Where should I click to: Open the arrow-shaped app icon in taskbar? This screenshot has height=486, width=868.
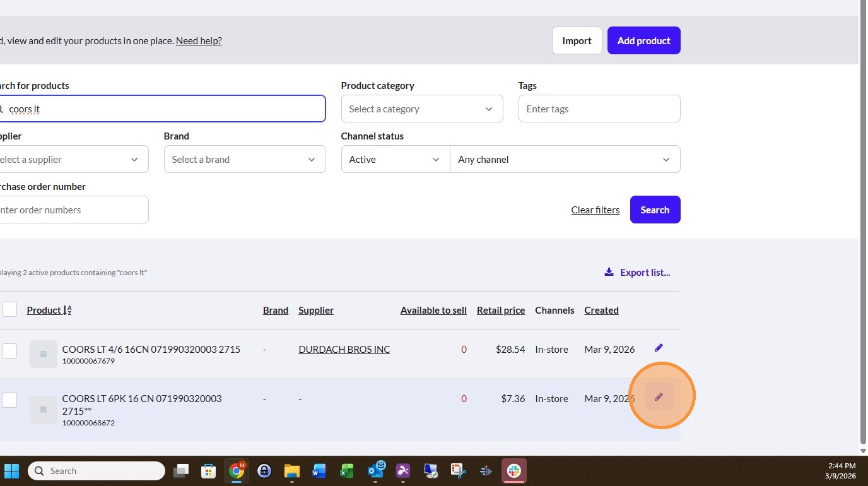pyautogui.click(x=486, y=471)
